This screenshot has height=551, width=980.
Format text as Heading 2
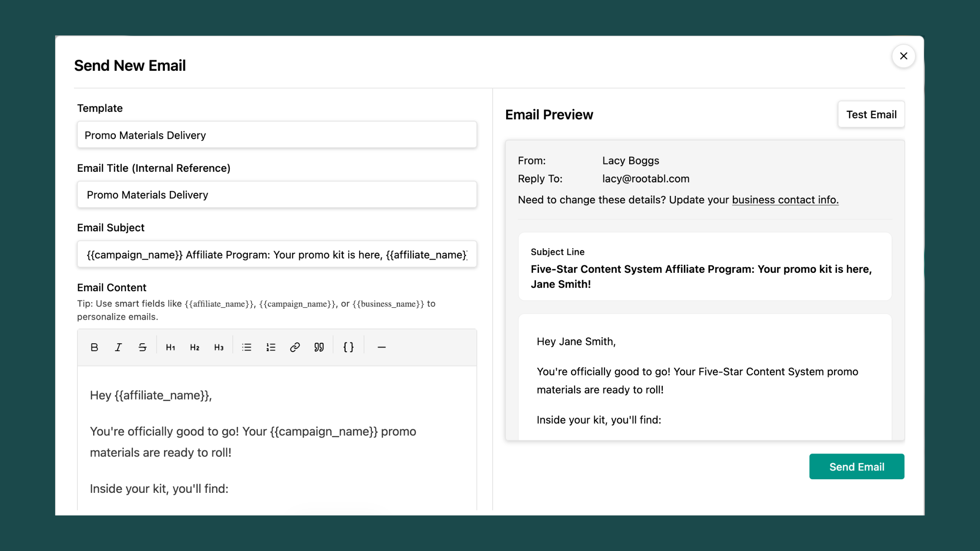(194, 347)
